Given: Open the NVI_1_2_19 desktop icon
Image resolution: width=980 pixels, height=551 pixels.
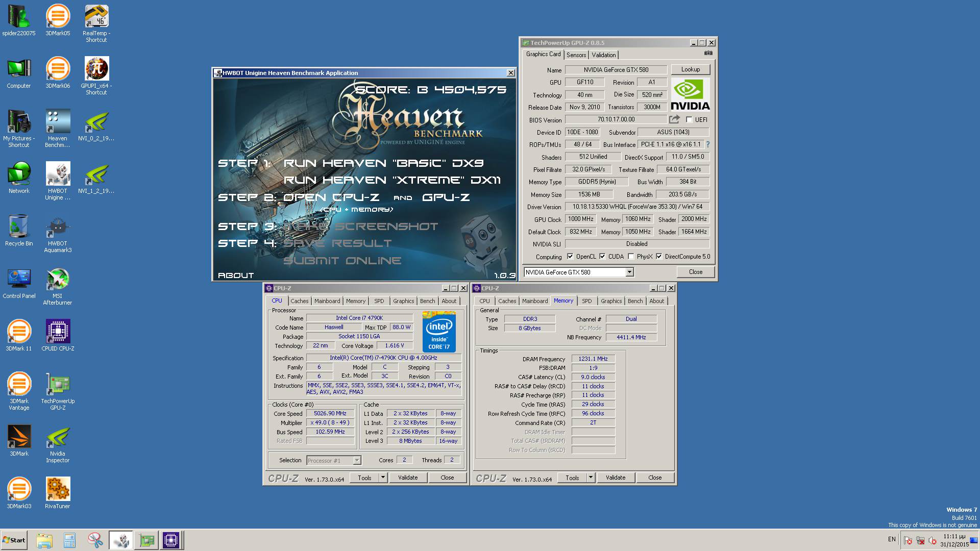Looking at the screenshot, I should coord(96,178).
